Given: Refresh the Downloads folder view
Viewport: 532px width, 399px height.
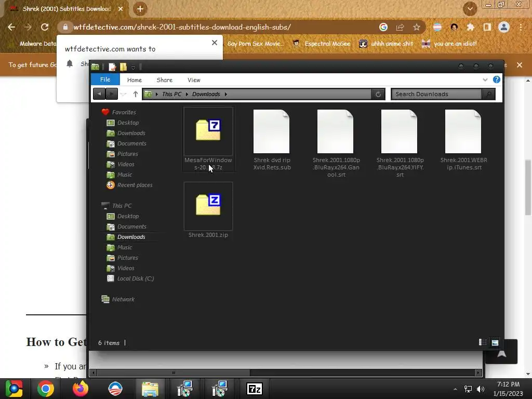Looking at the screenshot, I should tap(378, 95).
